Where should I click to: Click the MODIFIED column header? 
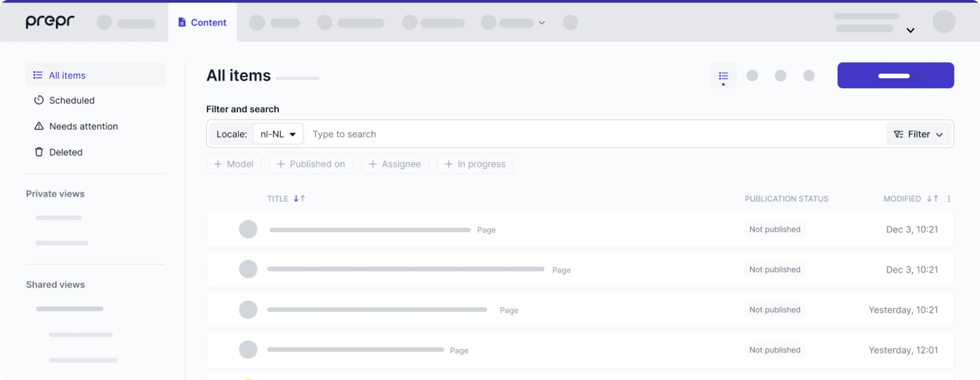[x=902, y=198]
